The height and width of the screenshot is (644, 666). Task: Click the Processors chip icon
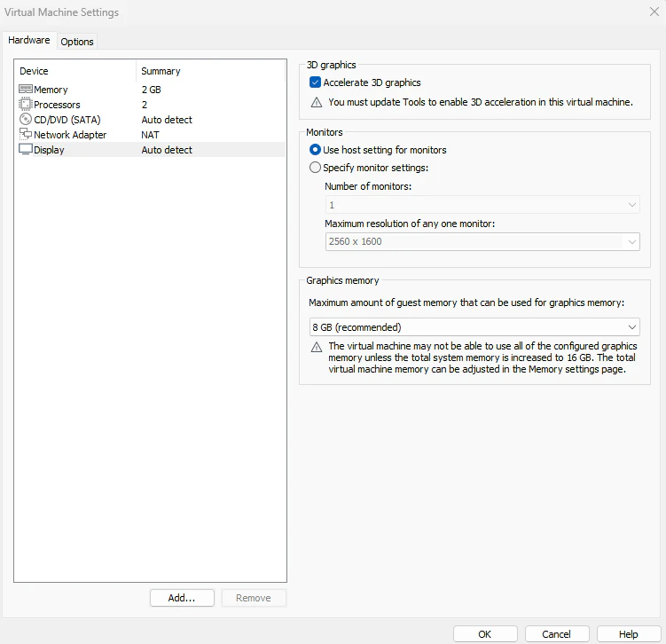pos(26,104)
